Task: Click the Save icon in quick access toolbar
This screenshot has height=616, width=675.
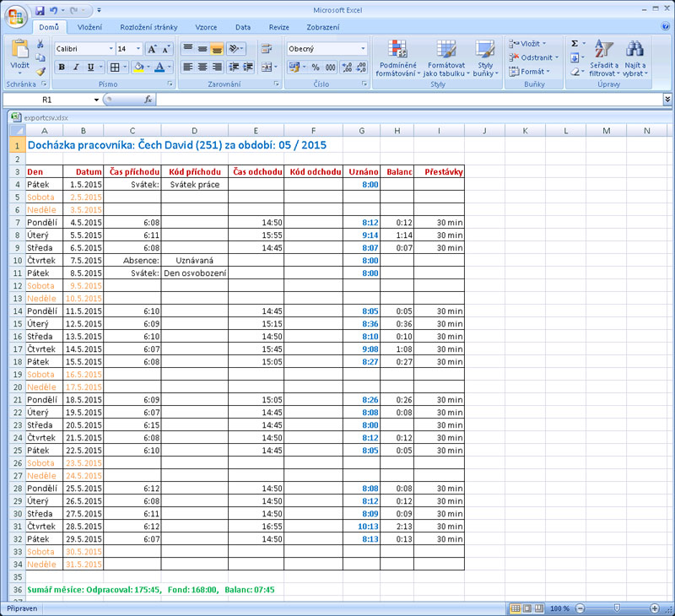Action: [40, 10]
